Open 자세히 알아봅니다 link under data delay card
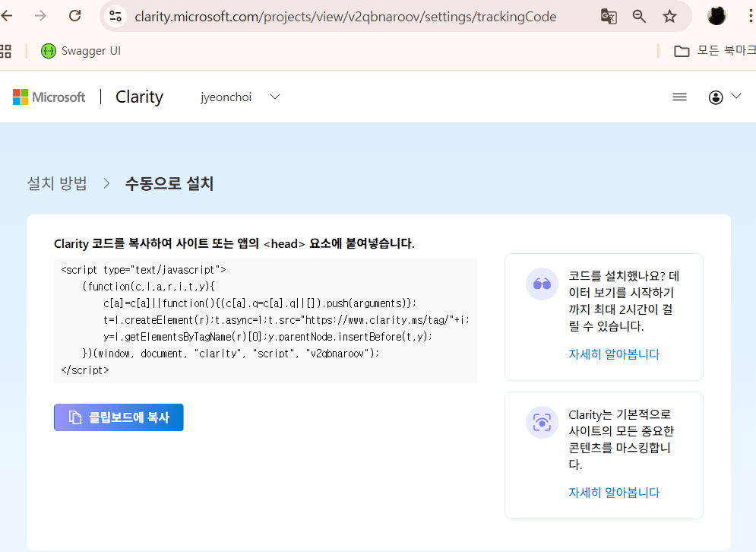 614,354
